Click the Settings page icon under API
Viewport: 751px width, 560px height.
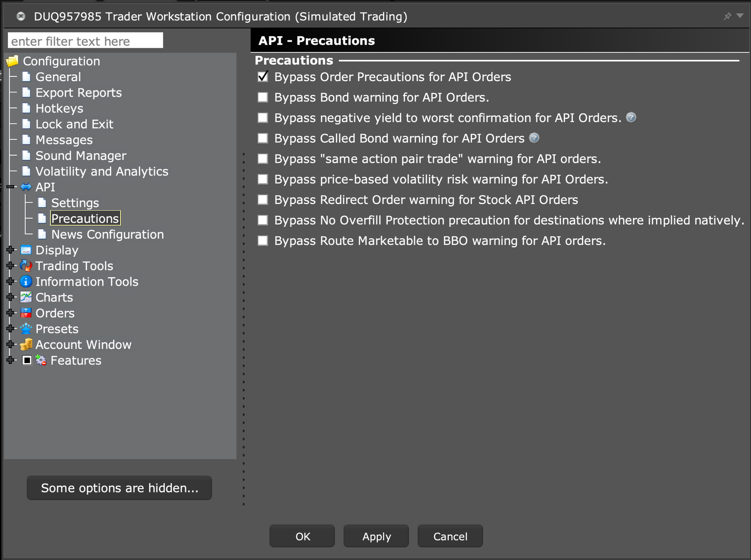[x=42, y=203]
